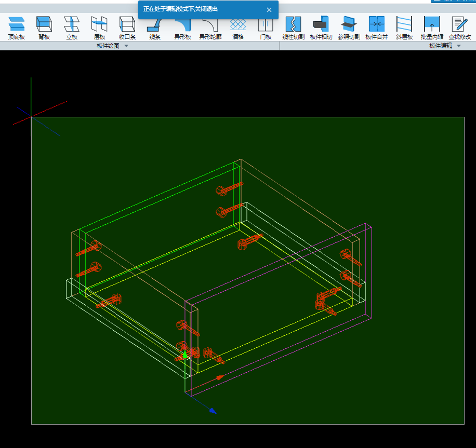Select the 收口条 closing strip tool
Image resolution: width=476 pixels, height=448 pixels.
click(127, 28)
